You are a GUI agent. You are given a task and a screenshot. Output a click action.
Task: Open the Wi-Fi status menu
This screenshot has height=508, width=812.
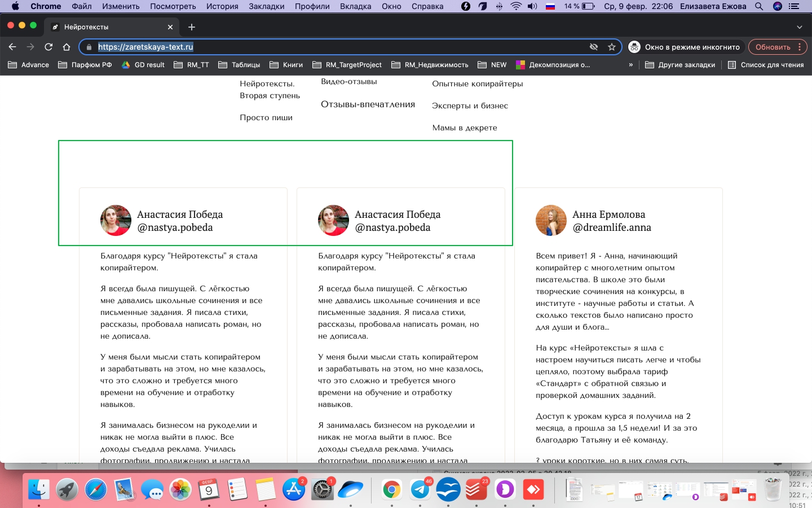(516, 6)
